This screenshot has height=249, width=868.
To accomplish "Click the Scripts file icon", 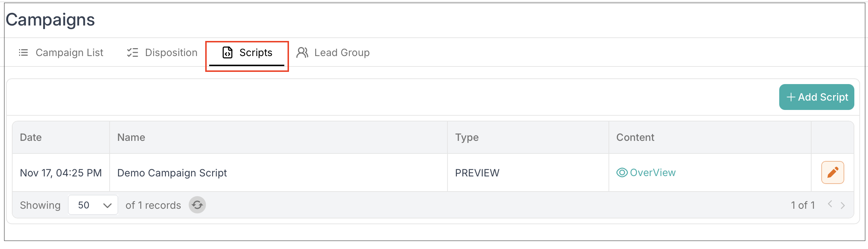I will click(x=228, y=52).
